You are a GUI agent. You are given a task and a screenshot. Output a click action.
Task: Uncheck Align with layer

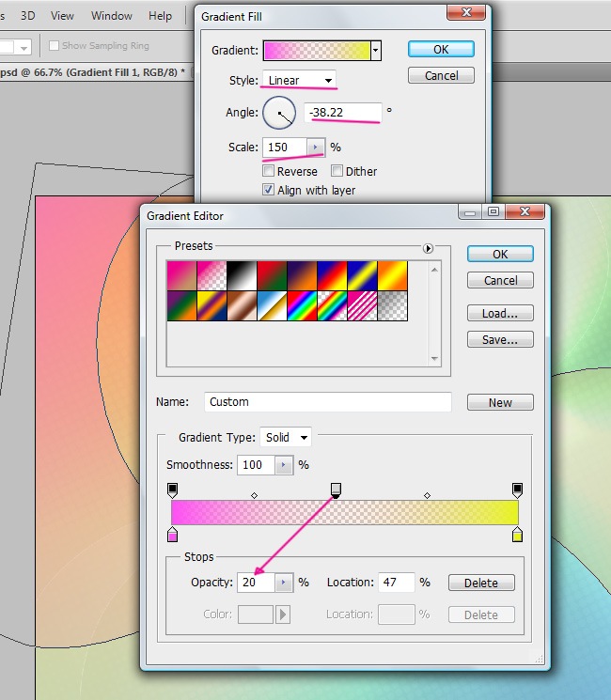coord(269,190)
